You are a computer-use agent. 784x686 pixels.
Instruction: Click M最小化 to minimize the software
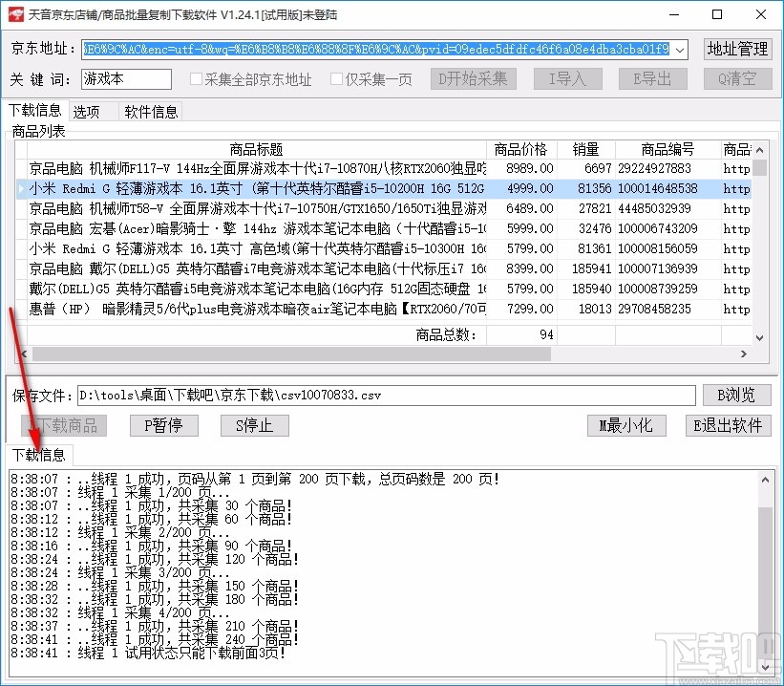625,425
